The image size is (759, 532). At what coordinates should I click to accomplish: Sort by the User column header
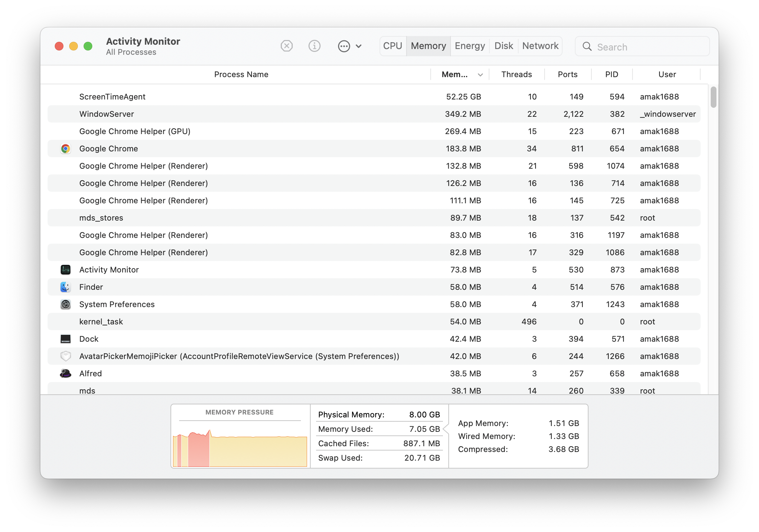tap(667, 74)
